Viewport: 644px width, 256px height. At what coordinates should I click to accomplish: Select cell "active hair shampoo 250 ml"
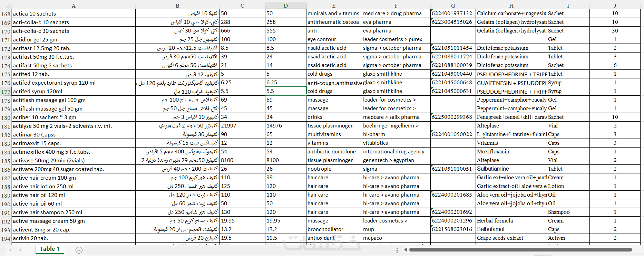pyautogui.click(x=74, y=212)
